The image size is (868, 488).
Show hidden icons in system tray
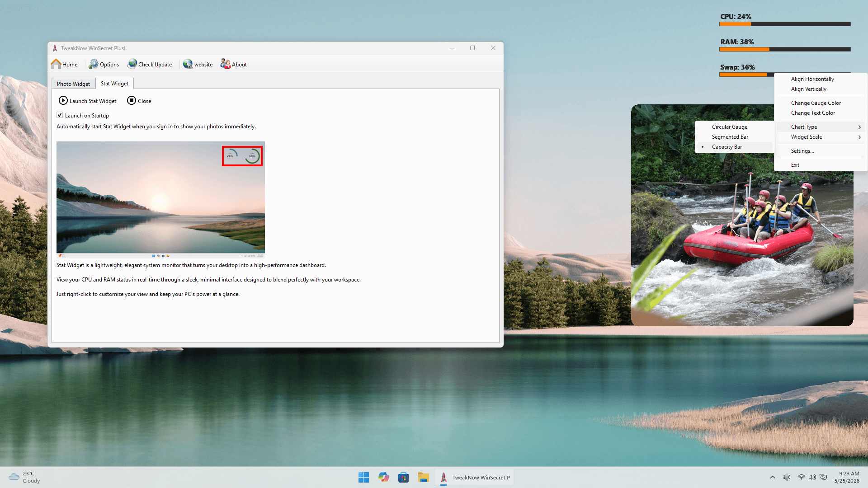pyautogui.click(x=772, y=477)
